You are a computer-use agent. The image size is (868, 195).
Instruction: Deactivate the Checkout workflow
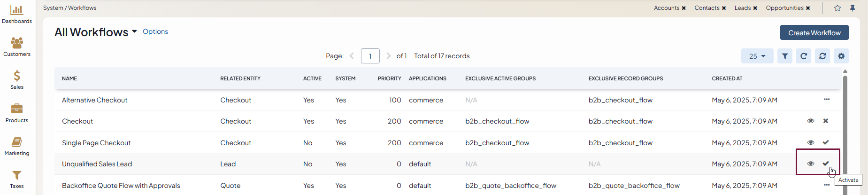(x=826, y=121)
